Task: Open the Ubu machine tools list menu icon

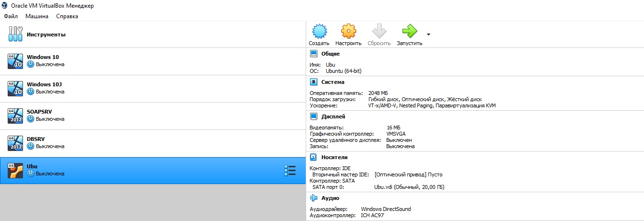Action: coord(290,171)
